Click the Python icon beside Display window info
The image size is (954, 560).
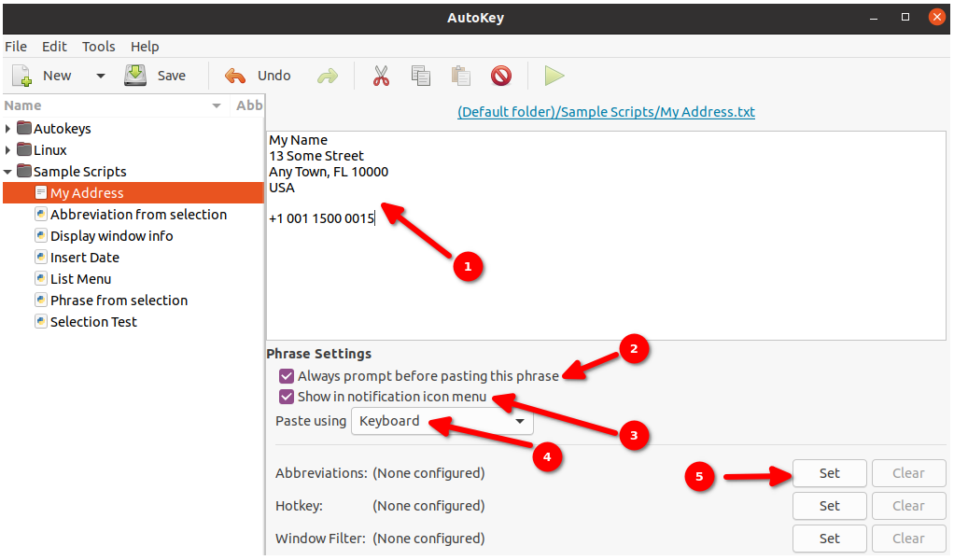coord(41,236)
